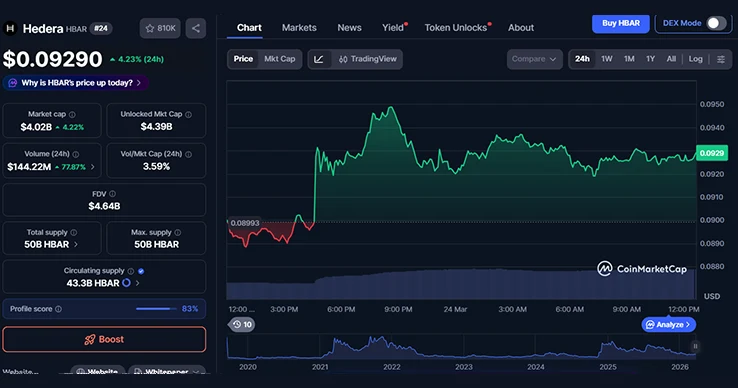Open the Yield tab
The height and width of the screenshot is (388, 738).
393,28
